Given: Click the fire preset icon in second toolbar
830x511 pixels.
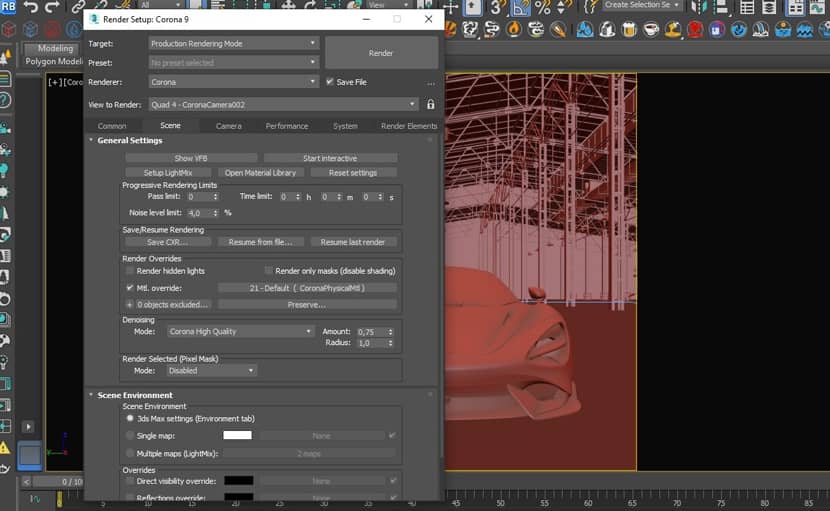Looking at the screenshot, I should [x=513, y=30].
